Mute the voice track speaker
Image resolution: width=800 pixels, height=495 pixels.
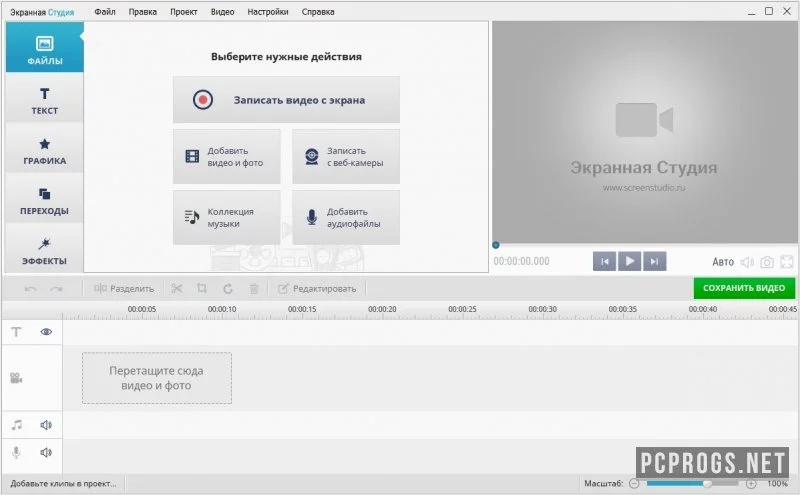(x=46, y=452)
